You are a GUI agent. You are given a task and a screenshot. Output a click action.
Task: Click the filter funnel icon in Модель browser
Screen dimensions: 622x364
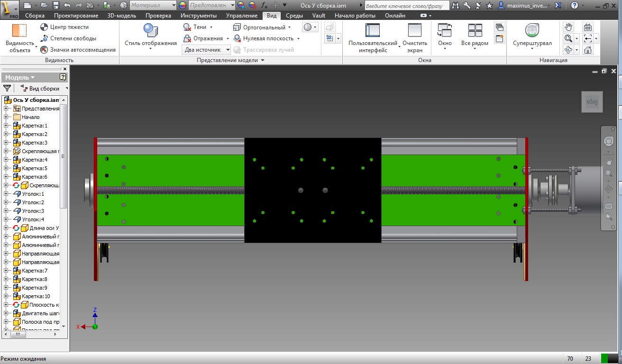coord(7,88)
